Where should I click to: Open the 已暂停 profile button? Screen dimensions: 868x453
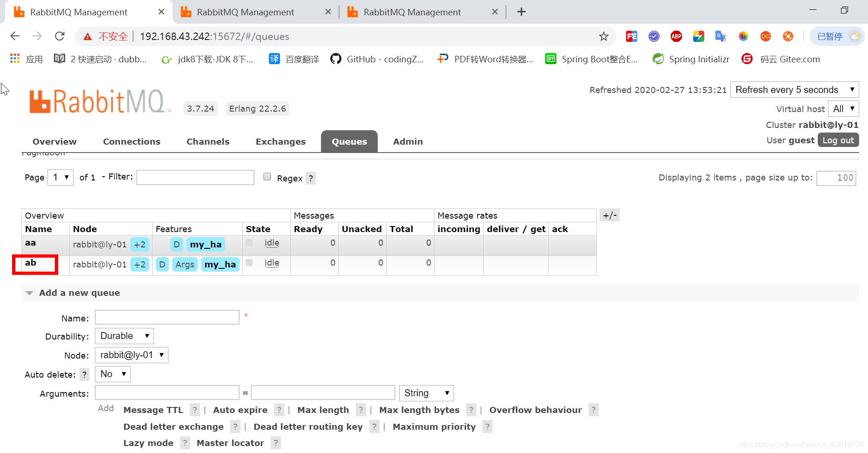[x=837, y=36]
